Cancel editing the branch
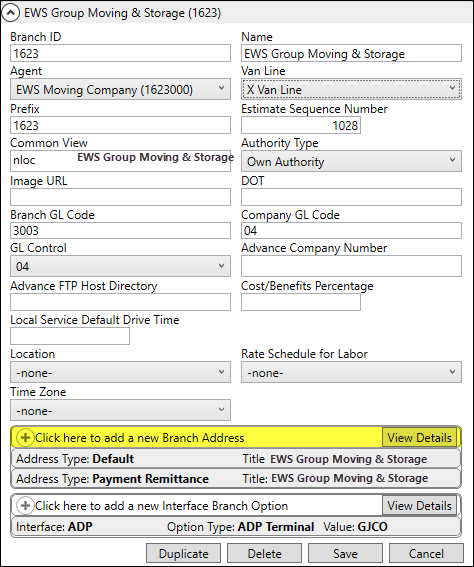Viewport: 474px width, 567px height. pyautogui.click(x=426, y=554)
